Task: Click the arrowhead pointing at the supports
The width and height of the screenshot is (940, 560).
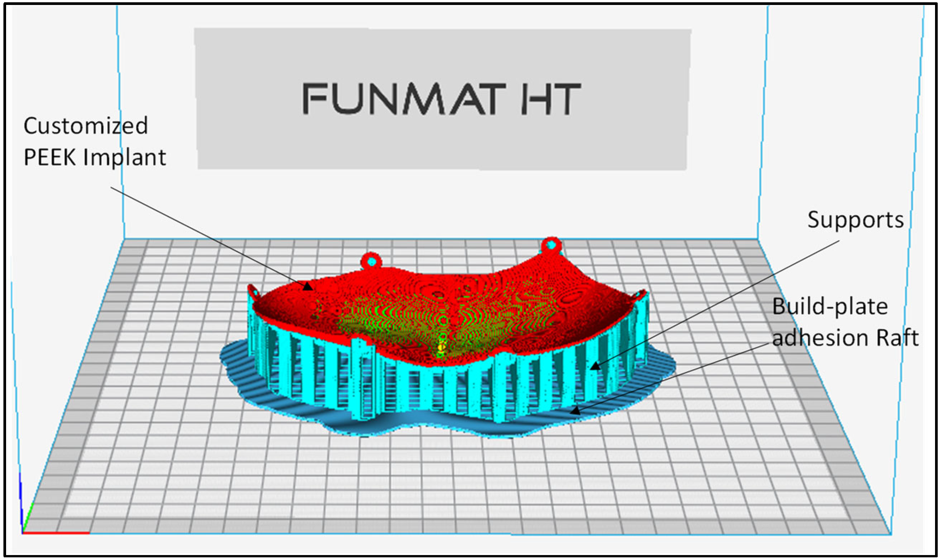Action: point(595,367)
